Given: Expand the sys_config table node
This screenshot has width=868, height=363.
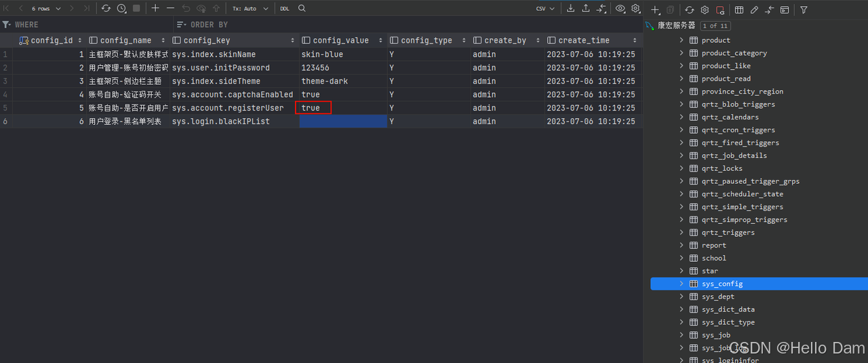Looking at the screenshot, I should coord(682,284).
